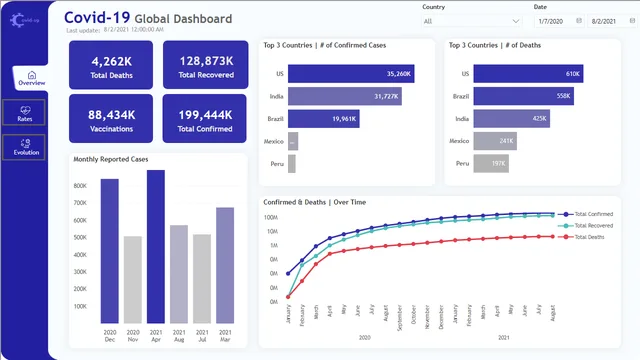This screenshot has width=640, height=360.
Task: Click the 2020 year label on time axis
Action: coord(364,338)
